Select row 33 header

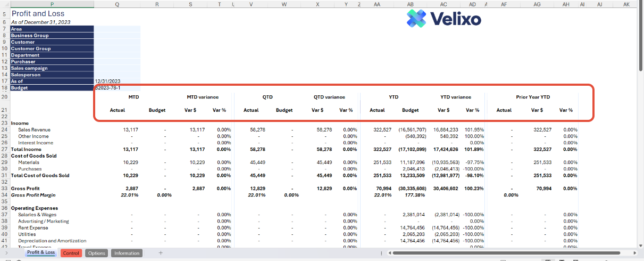tap(5, 189)
